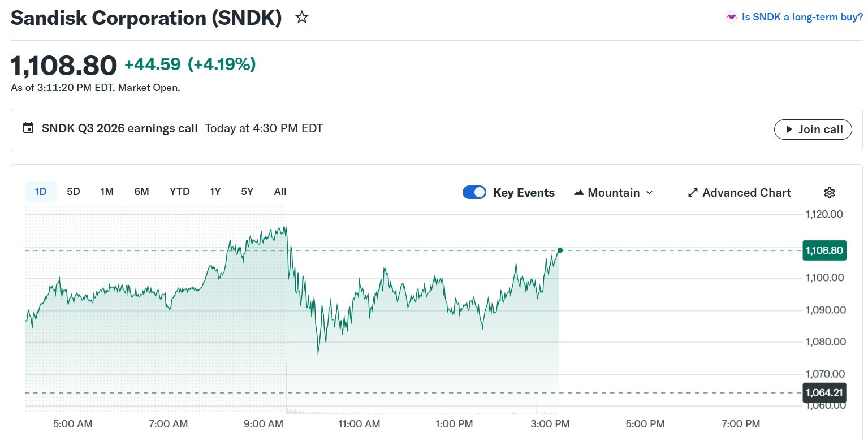868x441 pixels.
Task: Show the All time range chart
Action: point(280,192)
